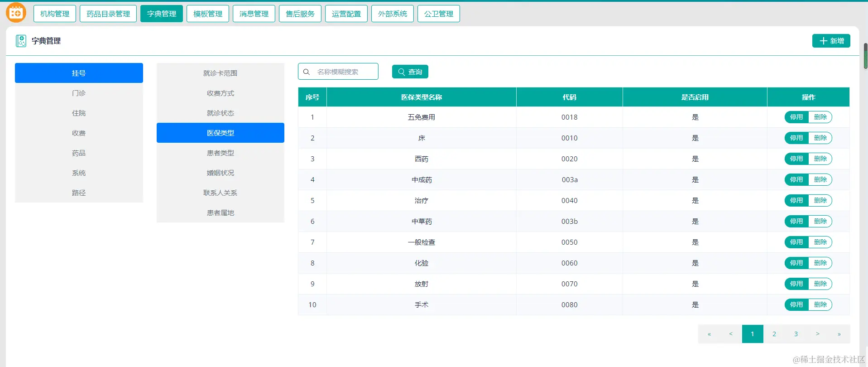
Task: Choose 就诊卡范围 dictionary item
Action: point(221,73)
